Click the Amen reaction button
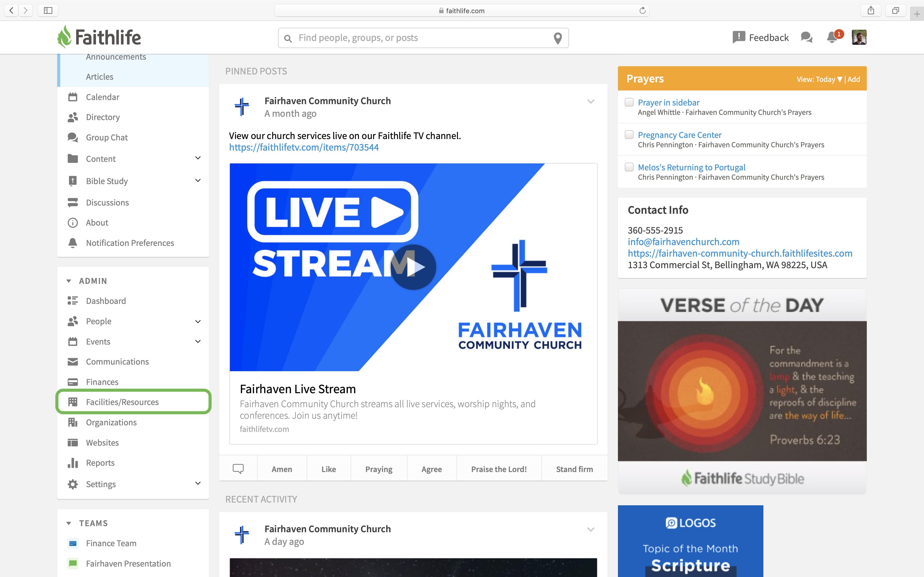Screen dimensions: 924x577 [281, 469]
